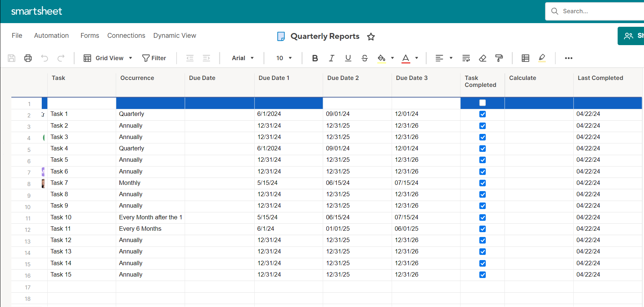644x307 pixels.
Task: Select row number 17
Action: [28, 287]
